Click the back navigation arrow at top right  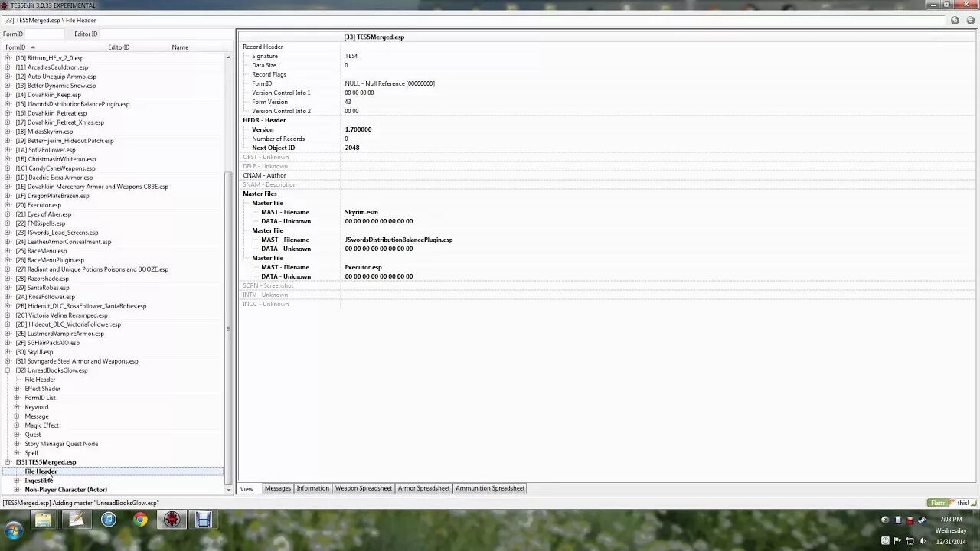[955, 21]
